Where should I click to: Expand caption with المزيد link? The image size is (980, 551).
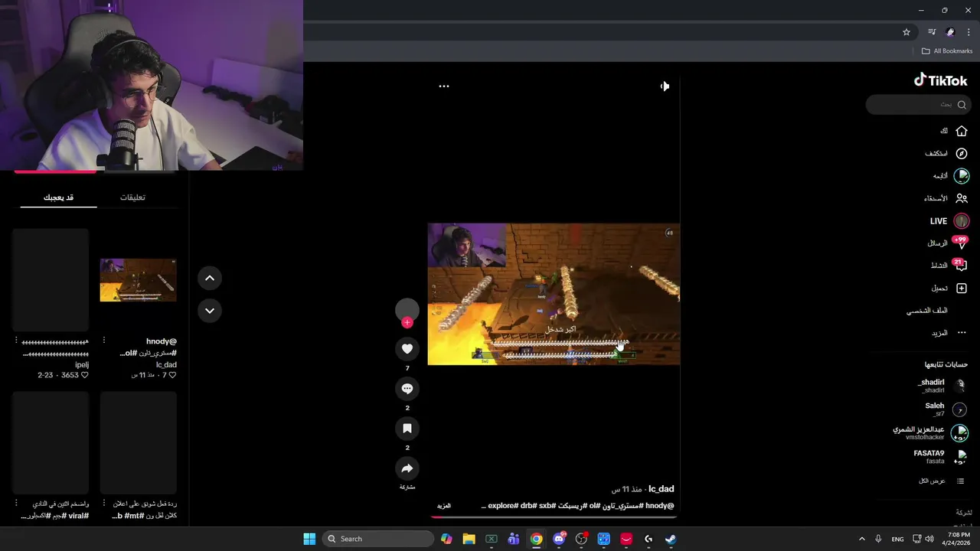tap(444, 506)
